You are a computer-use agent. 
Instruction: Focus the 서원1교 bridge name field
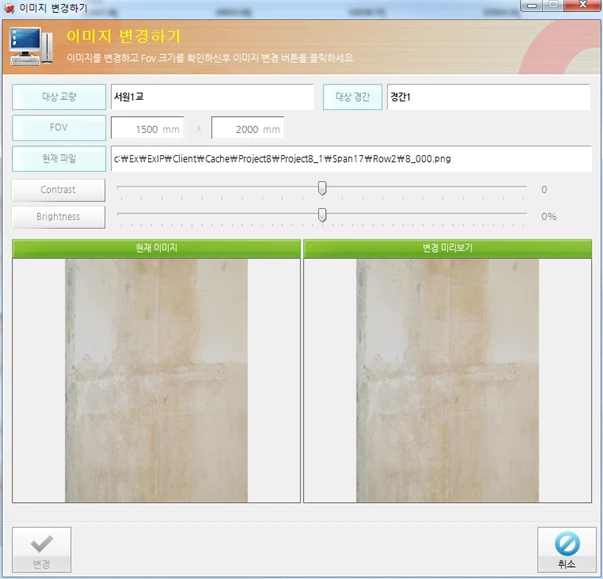(x=212, y=97)
